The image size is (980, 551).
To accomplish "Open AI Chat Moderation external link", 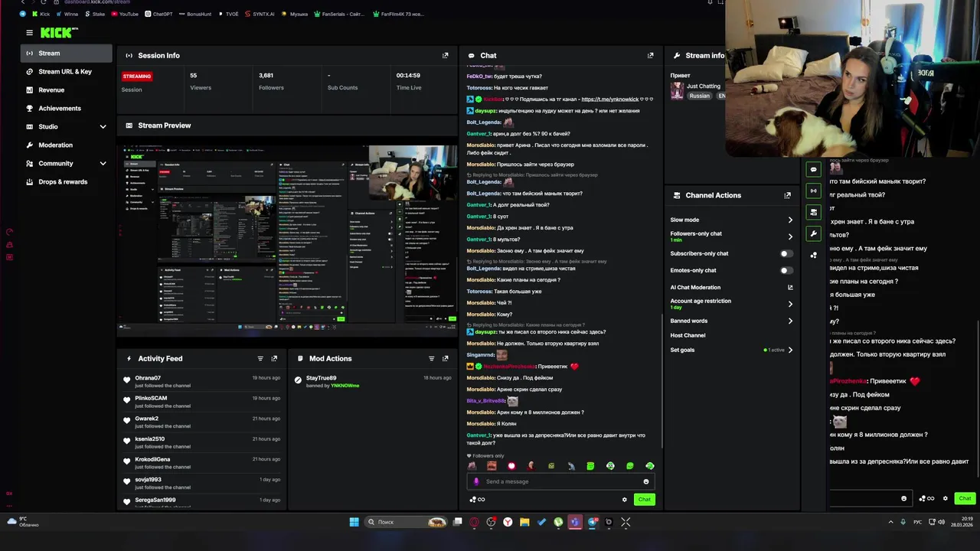I will pyautogui.click(x=790, y=288).
